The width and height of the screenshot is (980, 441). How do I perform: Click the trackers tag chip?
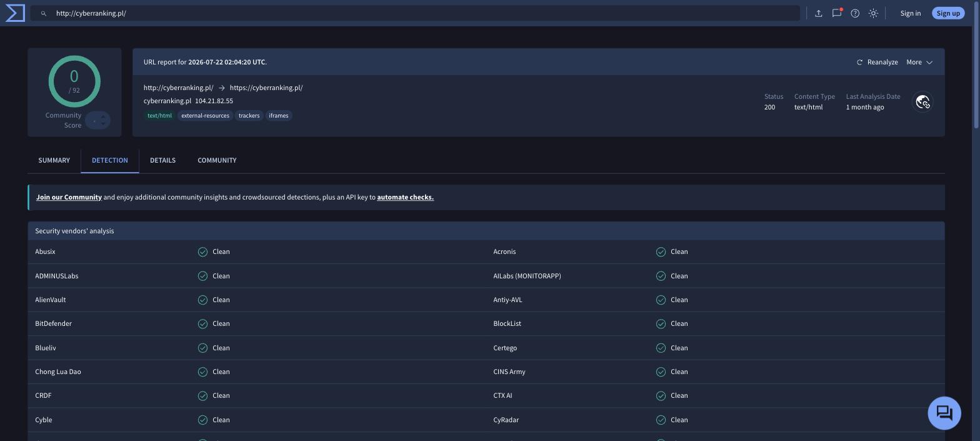[x=249, y=116]
